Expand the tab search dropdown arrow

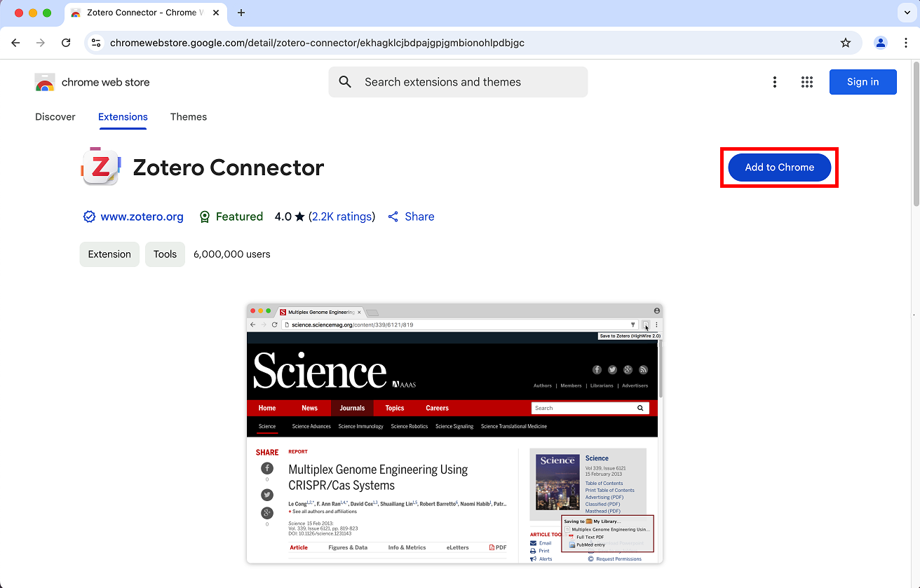coord(906,13)
